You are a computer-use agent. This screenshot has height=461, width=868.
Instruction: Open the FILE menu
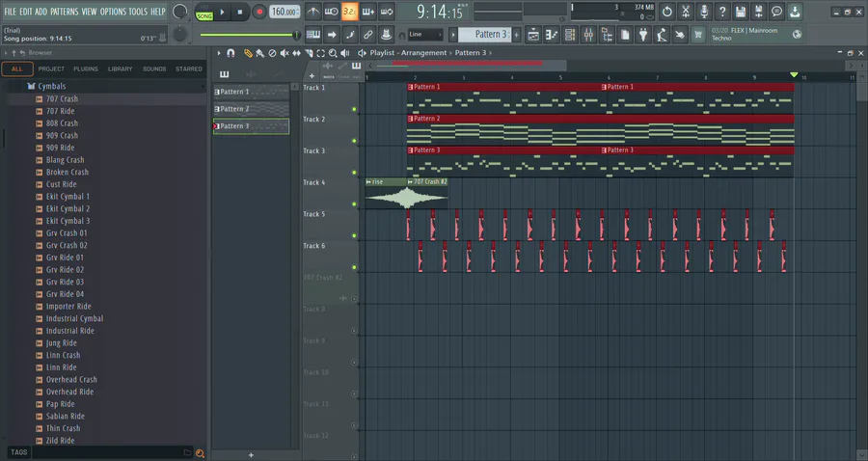point(10,12)
